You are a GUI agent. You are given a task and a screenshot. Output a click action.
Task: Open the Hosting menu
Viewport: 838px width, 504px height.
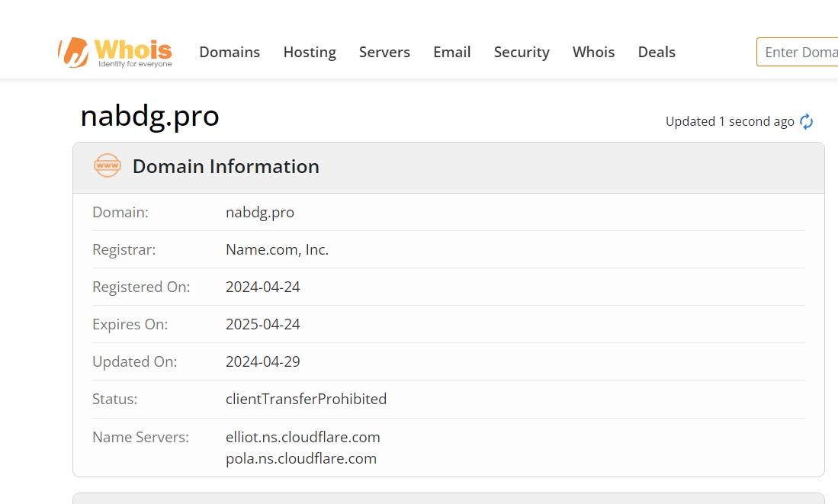pos(310,52)
